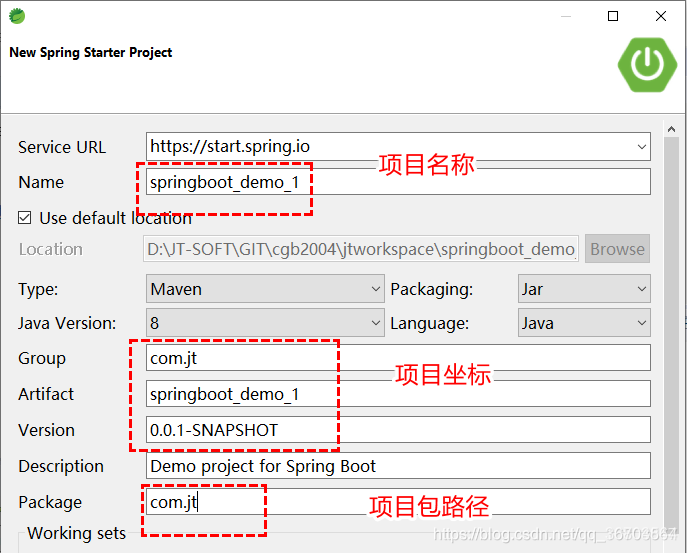This screenshot has height=553, width=687.
Task: Click the Service URL label
Action: (62, 147)
